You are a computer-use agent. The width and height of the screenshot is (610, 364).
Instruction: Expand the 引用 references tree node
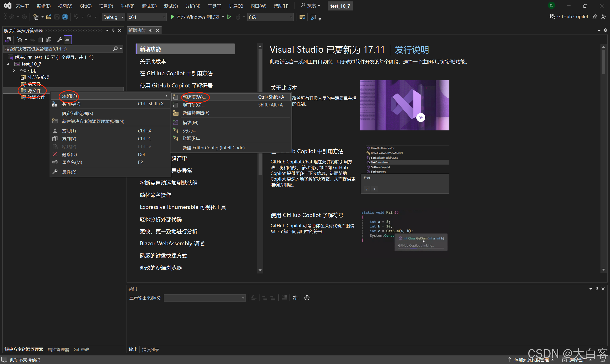tap(14, 71)
